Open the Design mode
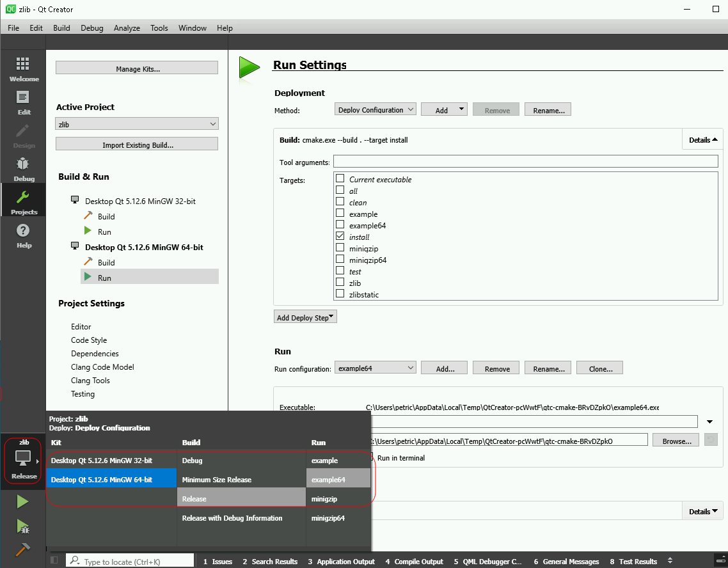The height and width of the screenshot is (568, 728). [x=23, y=136]
